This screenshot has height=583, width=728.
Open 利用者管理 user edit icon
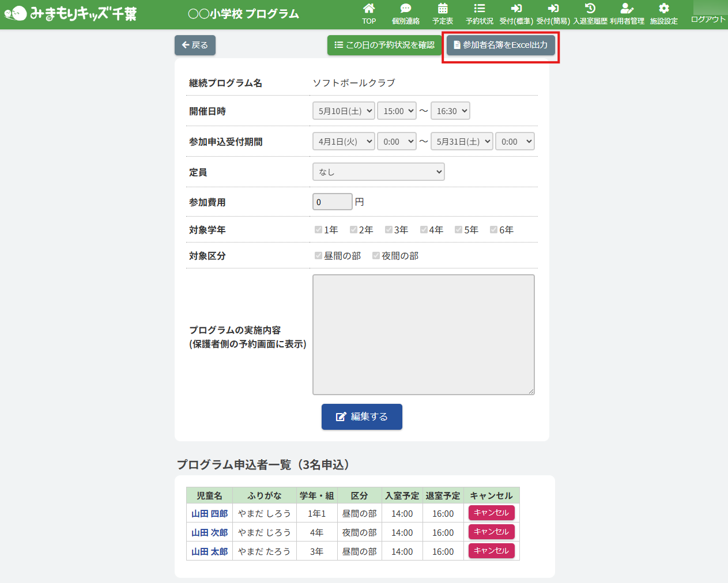(627, 9)
